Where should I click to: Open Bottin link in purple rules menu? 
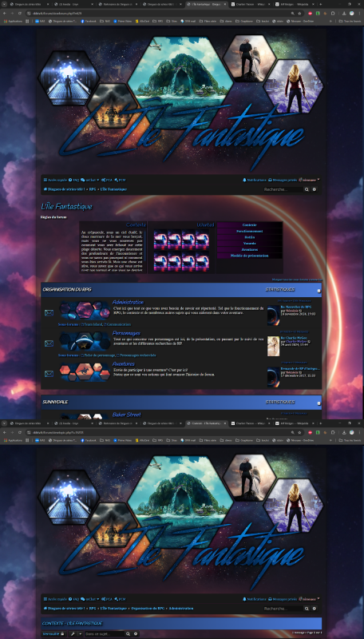(x=250, y=237)
